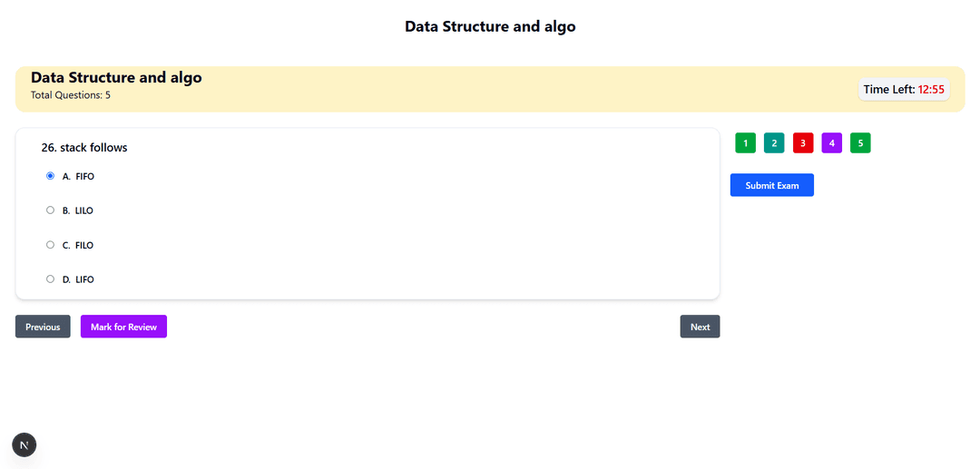Image resolution: width=980 pixels, height=469 pixels.
Task: Pick radio option C FILO
Action: coord(51,245)
